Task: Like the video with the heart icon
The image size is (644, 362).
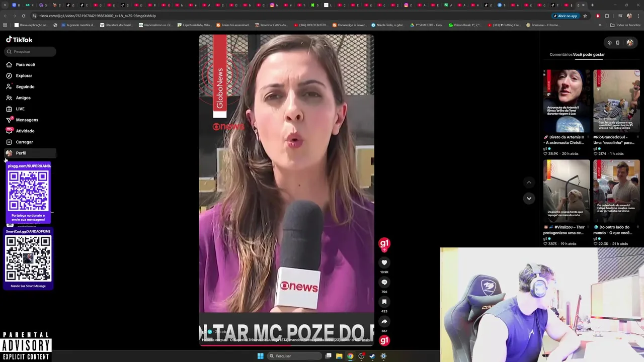Action: pos(384,262)
